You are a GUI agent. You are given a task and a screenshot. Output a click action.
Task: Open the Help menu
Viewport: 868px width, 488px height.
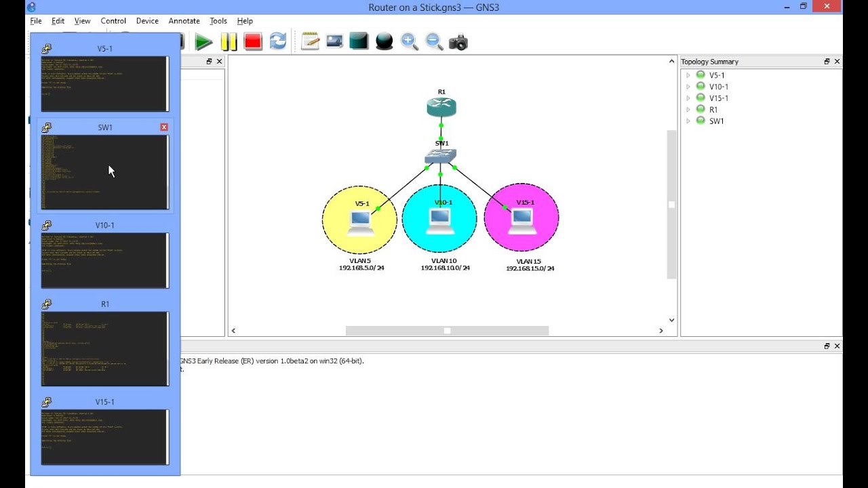[245, 21]
